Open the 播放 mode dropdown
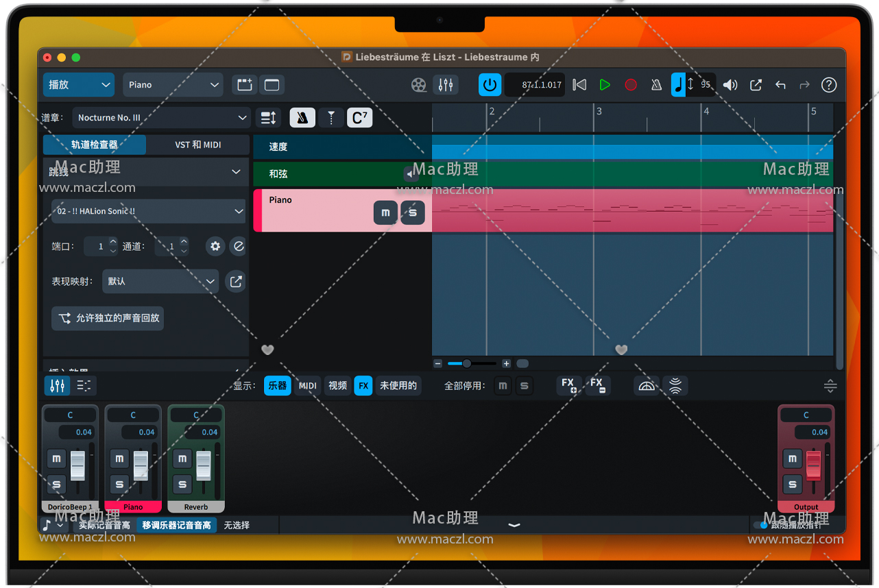Screen dimensions: 879x588 (x=78, y=85)
